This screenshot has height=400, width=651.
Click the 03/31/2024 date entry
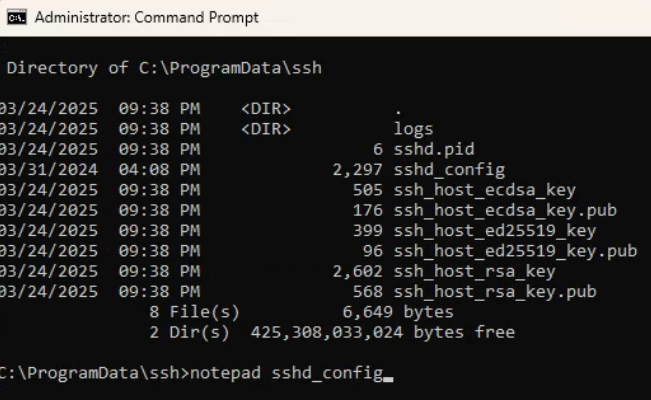click(x=50, y=170)
